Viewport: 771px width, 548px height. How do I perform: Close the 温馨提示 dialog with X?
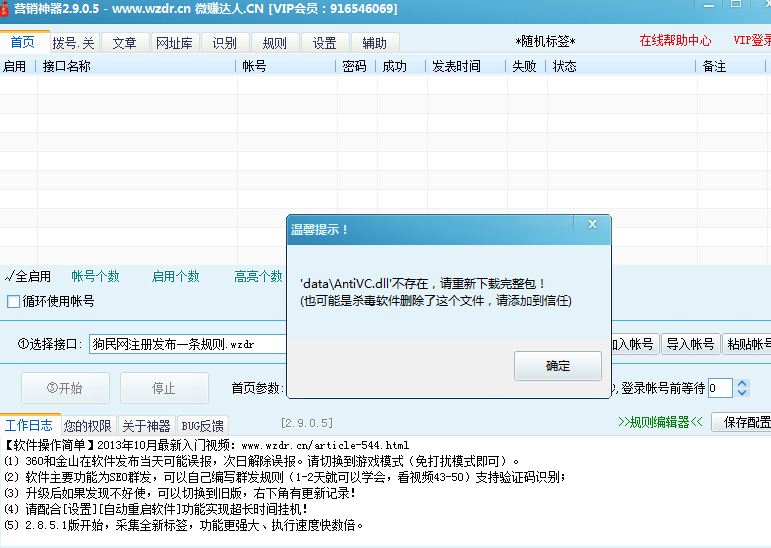coord(592,227)
